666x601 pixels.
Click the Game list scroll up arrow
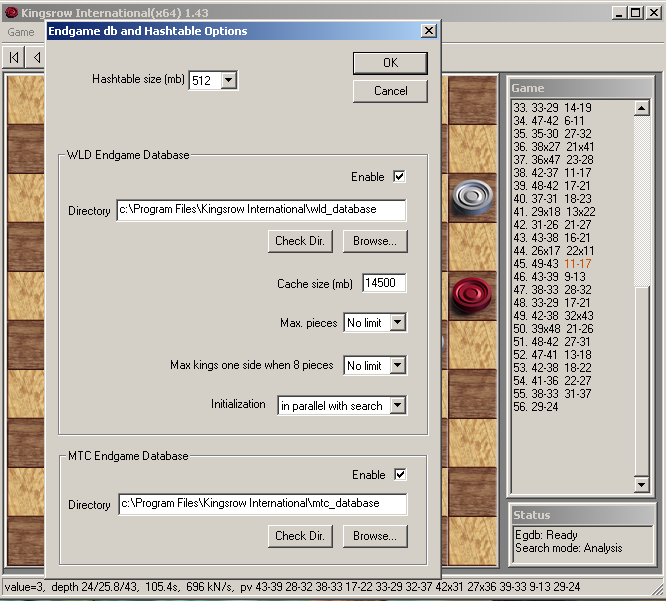pyautogui.click(x=641, y=108)
